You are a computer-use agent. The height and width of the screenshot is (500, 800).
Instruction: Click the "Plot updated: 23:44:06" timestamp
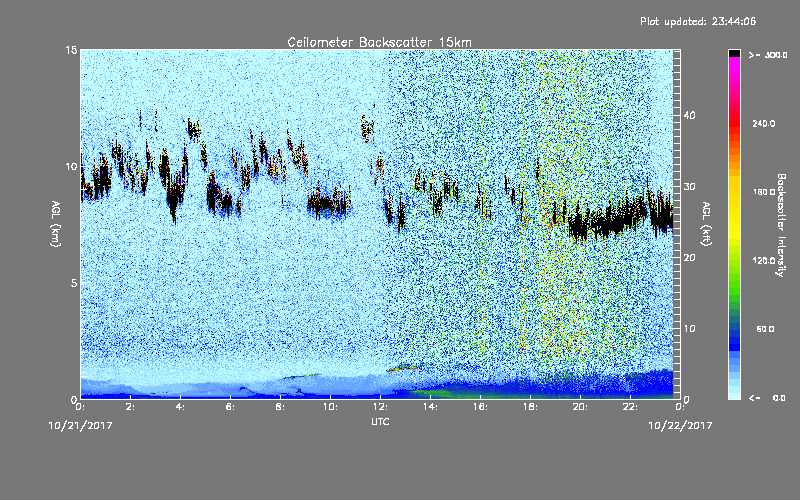(698, 21)
